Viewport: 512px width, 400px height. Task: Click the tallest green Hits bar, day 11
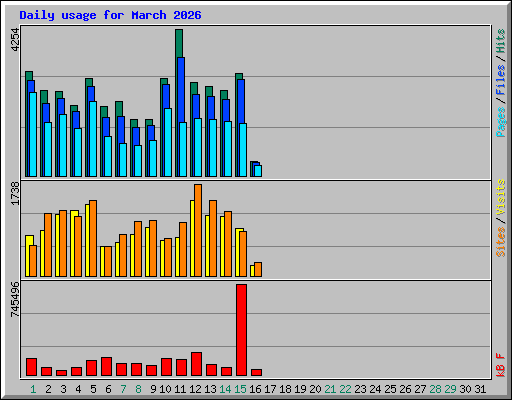click(x=179, y=43)
